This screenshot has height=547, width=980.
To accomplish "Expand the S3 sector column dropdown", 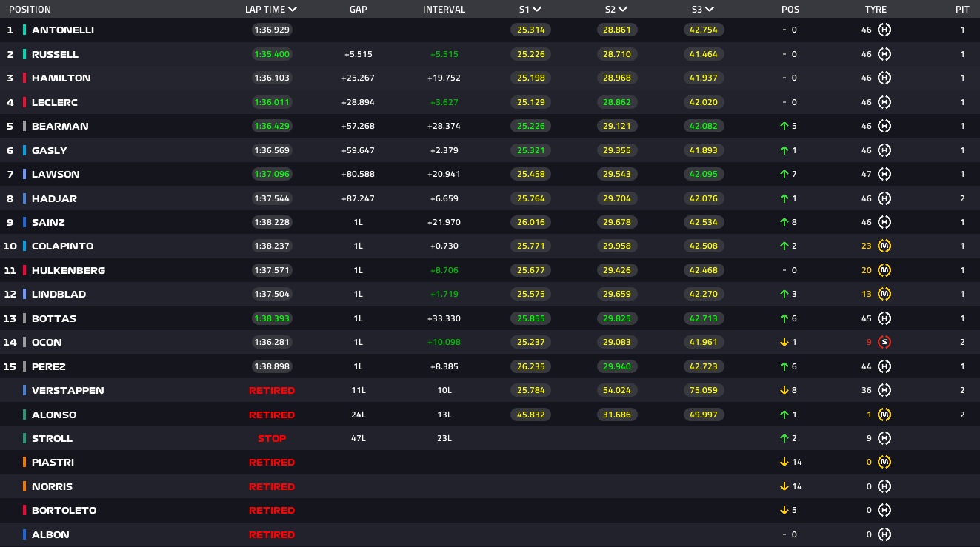I will [710, 10].
